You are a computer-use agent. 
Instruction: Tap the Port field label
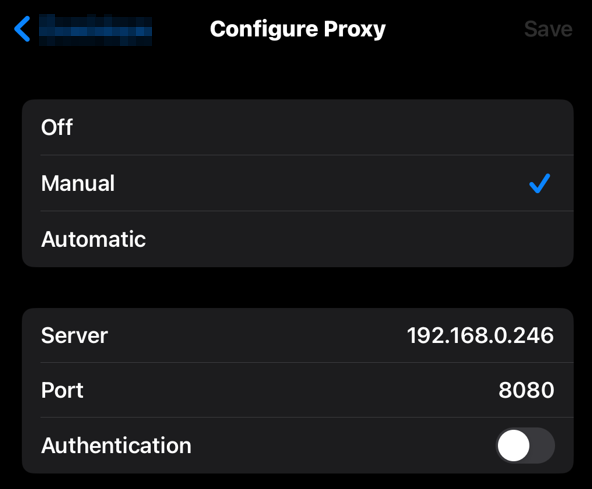point(62,390)
